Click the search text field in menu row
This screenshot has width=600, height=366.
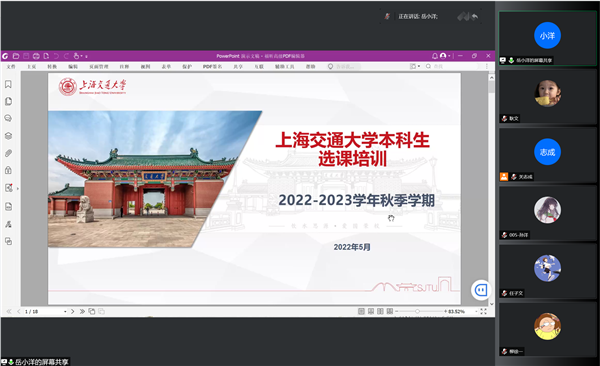pyautogui.click(x=455, y=66)
